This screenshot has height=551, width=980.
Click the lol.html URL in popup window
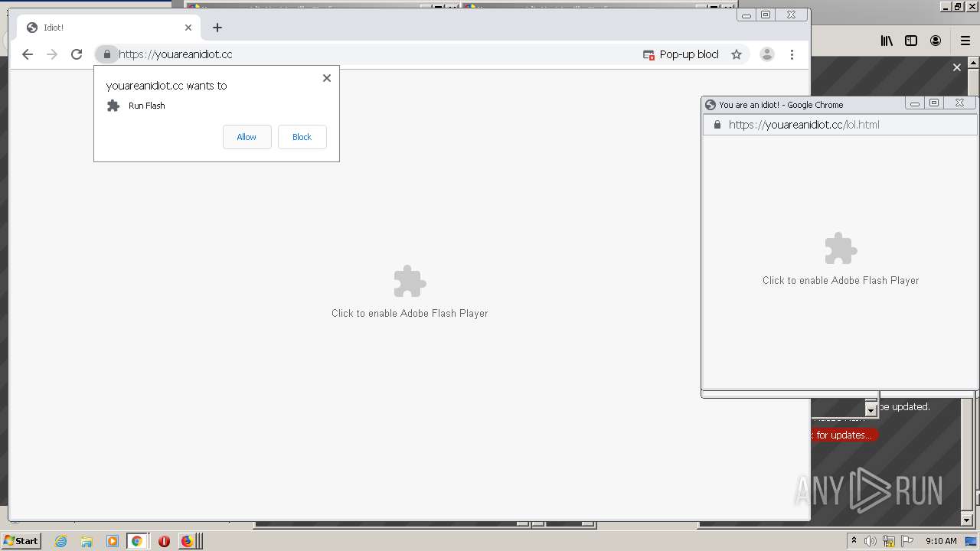click(804, 125)
